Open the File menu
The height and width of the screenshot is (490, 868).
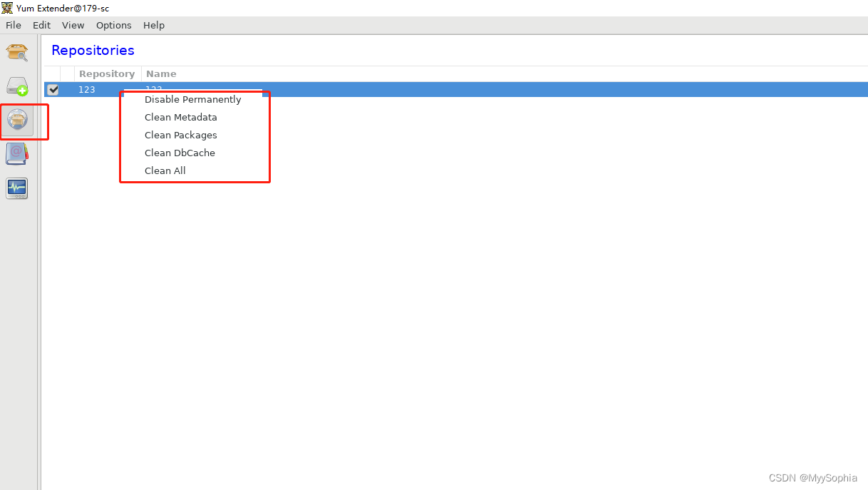tap(14, 25)
